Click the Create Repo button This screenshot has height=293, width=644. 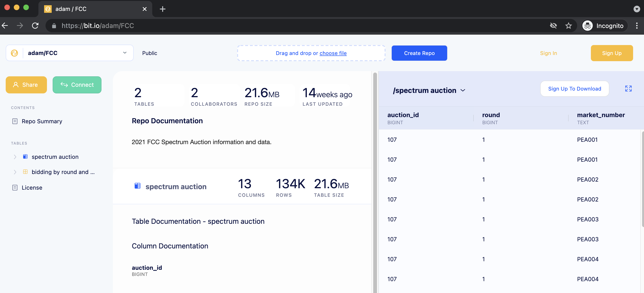pos(419,53)
